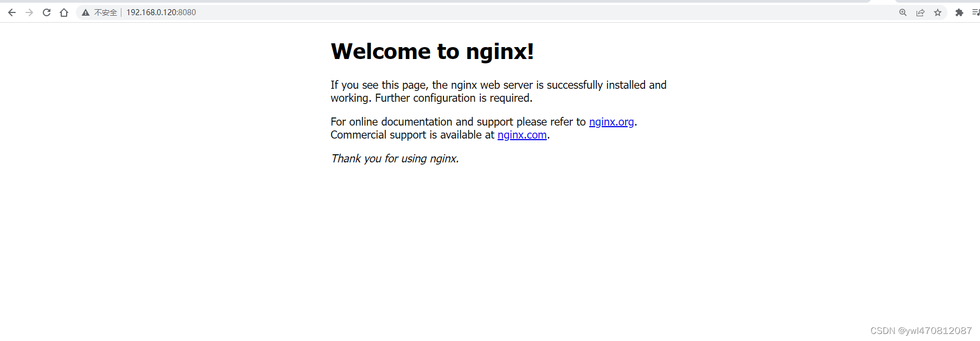The height and width of the screenshot is (341, 980).
Task: Go to the home page icon
Action: click(x=64, y=12)
